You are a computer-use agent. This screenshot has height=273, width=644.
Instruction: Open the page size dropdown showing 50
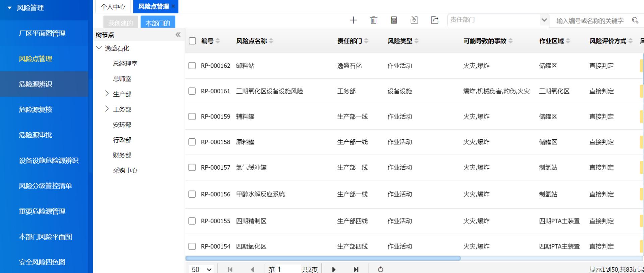202,269
